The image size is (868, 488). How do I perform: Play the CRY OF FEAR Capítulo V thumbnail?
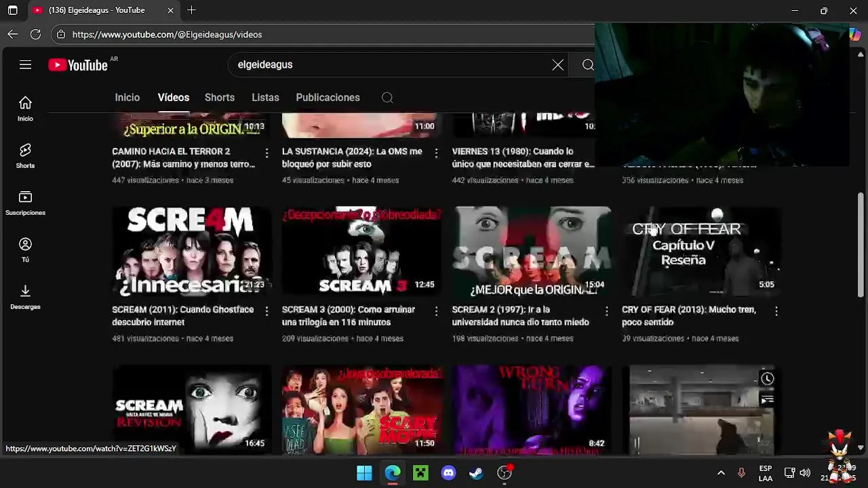click(701, 251)
